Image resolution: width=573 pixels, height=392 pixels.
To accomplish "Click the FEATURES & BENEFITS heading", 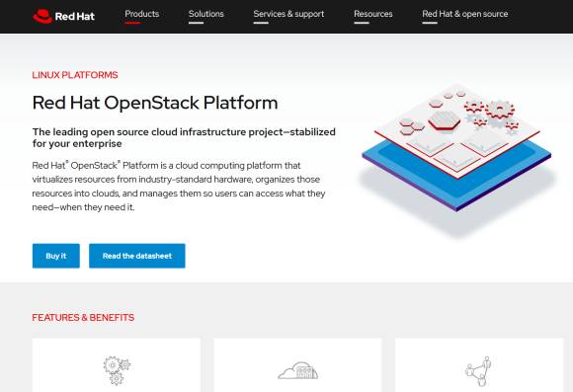I will coord(83,318).
